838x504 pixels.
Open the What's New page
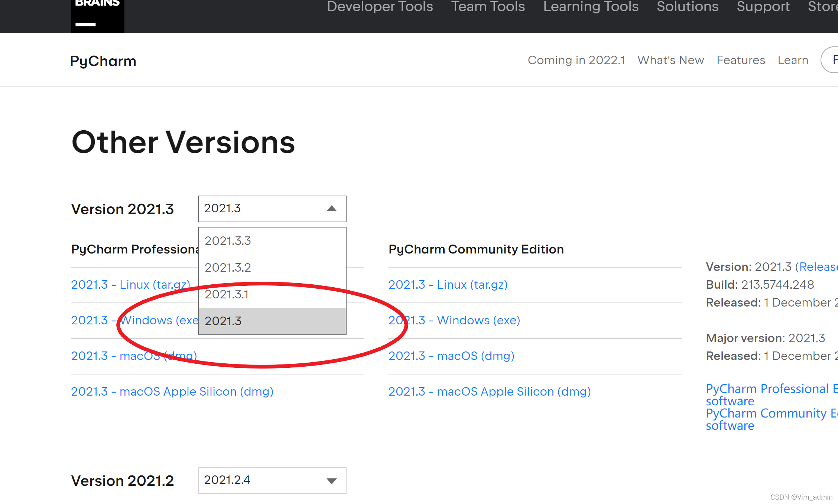tap(670, 60)
